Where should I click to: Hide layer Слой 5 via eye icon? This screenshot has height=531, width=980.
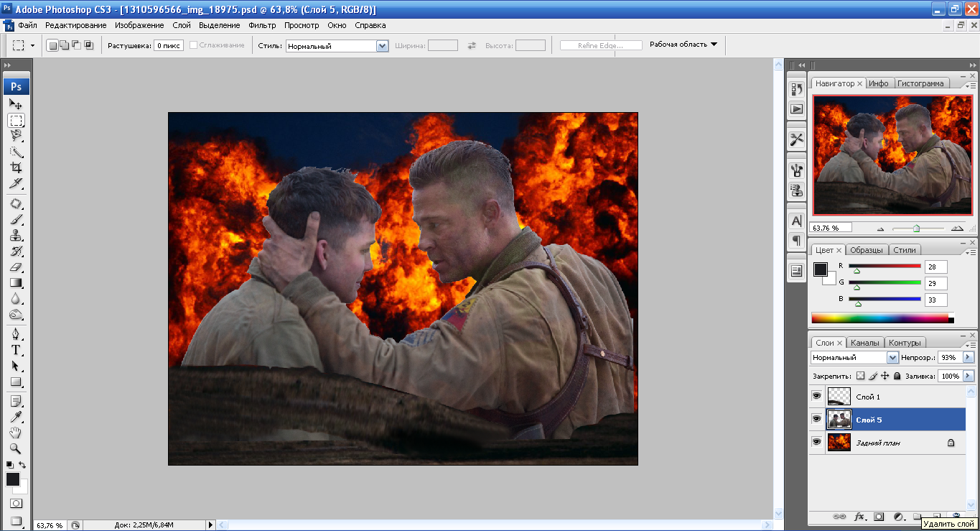[x=816, y=419]
